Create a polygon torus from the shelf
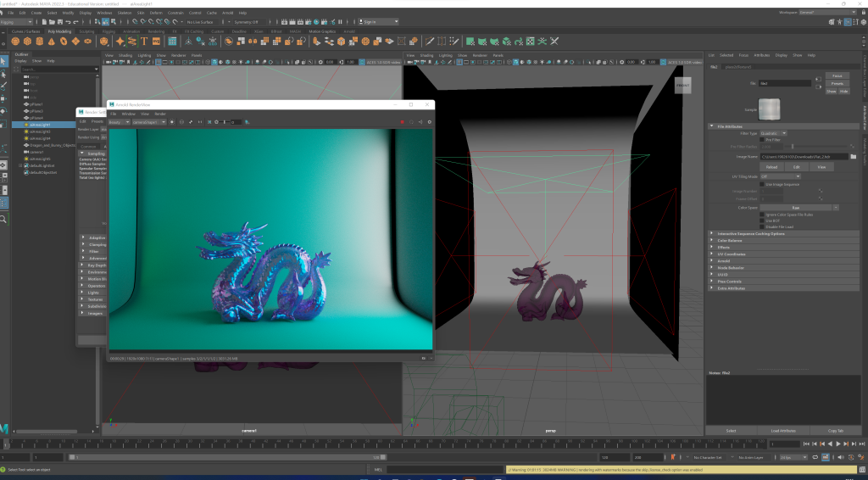Screen dimensions: 868x480 64,42
